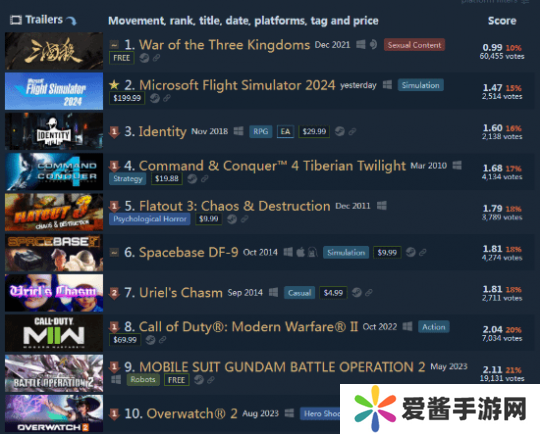The height and width of the screenshot is (434, 540).
Task: Click the link icon beside Flatout 3 price
Action: point(245,219)
